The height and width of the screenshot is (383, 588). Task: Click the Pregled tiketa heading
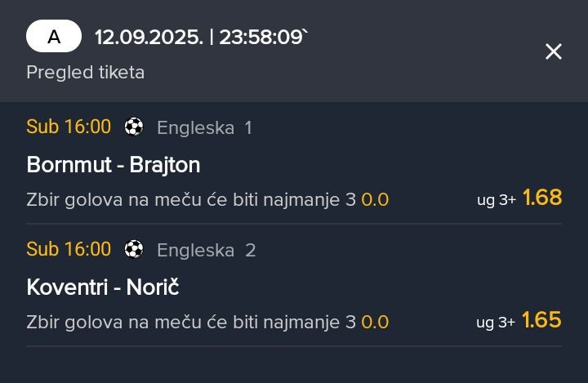(86, 72)
